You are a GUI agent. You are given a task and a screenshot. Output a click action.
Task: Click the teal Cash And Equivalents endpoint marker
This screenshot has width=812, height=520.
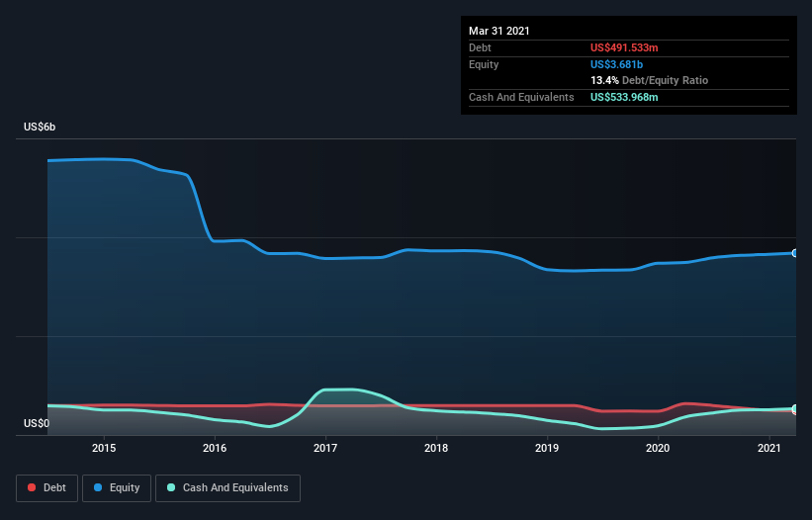tap(795, 408)
